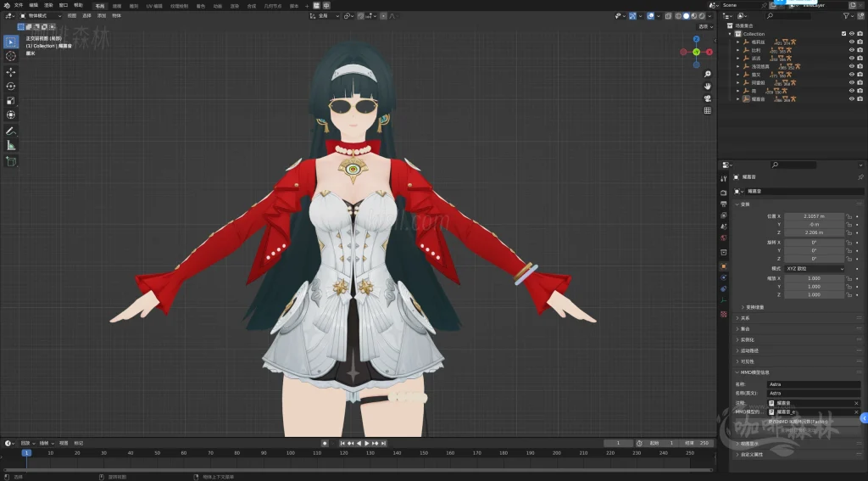The width and height of the screenshot is (868, 481).
Task: Open the 回放 menu in timeline
Action: click(x=27, y=444)
